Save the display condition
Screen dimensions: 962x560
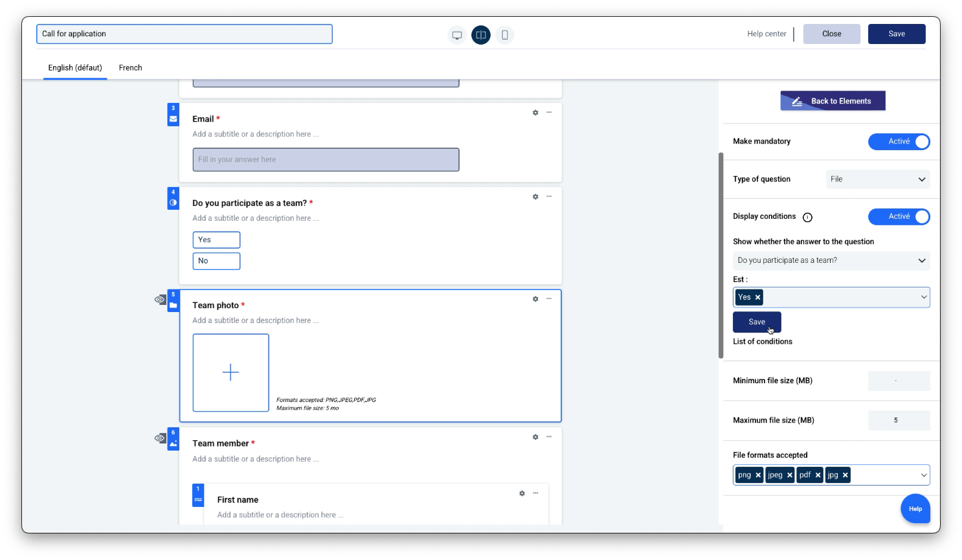click(x=757, y=322)
